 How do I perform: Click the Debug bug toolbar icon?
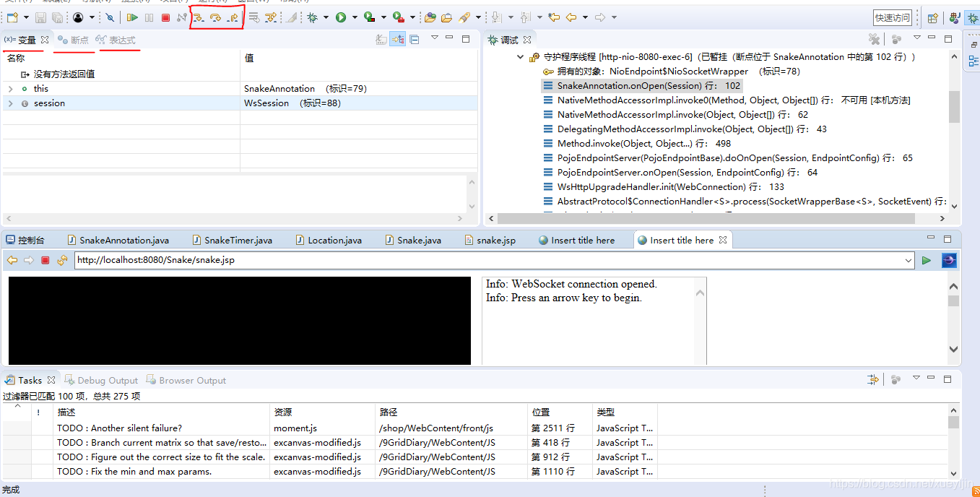311,16
